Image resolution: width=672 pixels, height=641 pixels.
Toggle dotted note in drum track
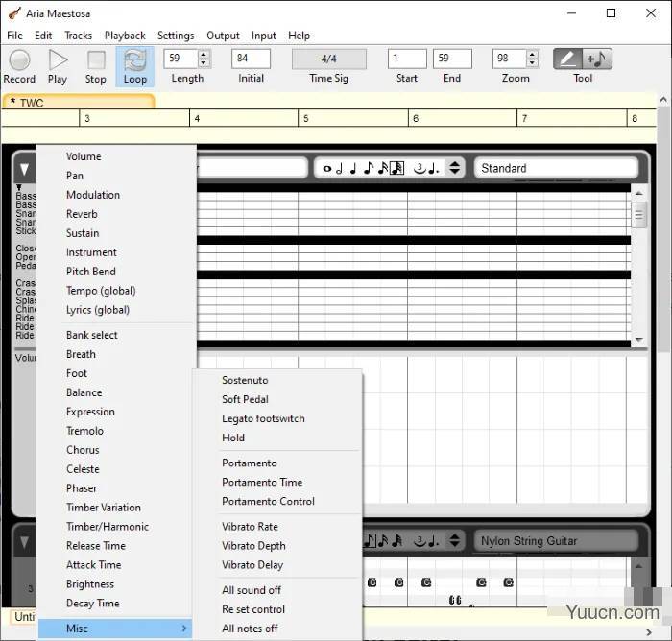(434, 168)
